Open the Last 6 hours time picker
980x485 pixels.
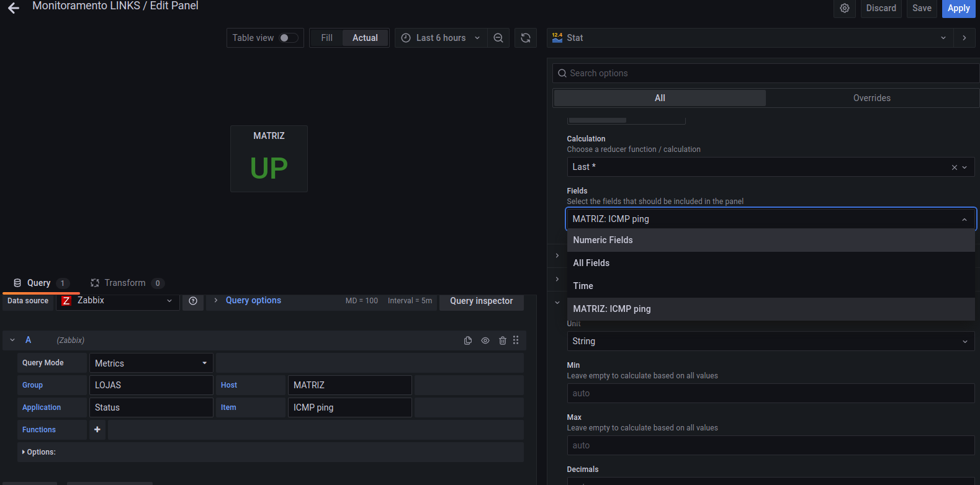[x=441, y=38]
